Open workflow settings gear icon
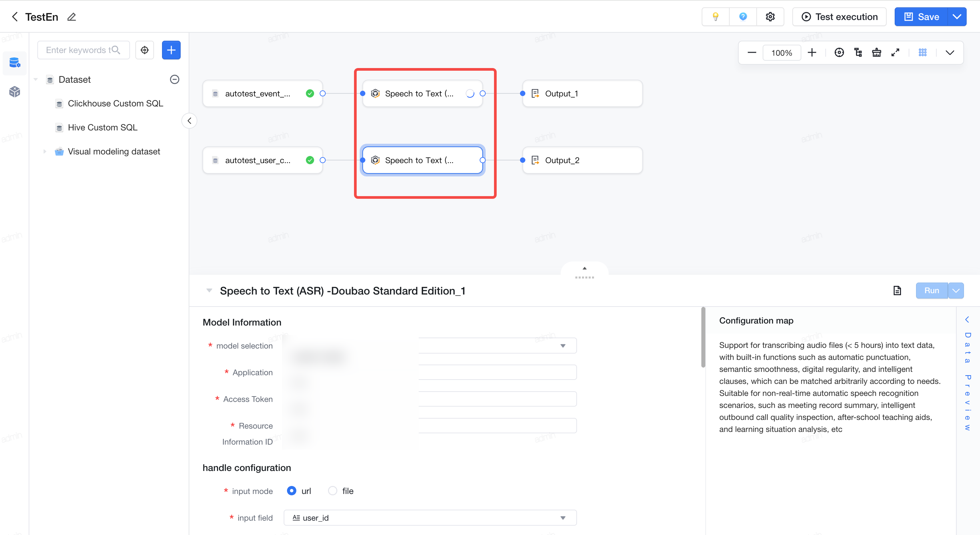 click(x=770, y=17)
